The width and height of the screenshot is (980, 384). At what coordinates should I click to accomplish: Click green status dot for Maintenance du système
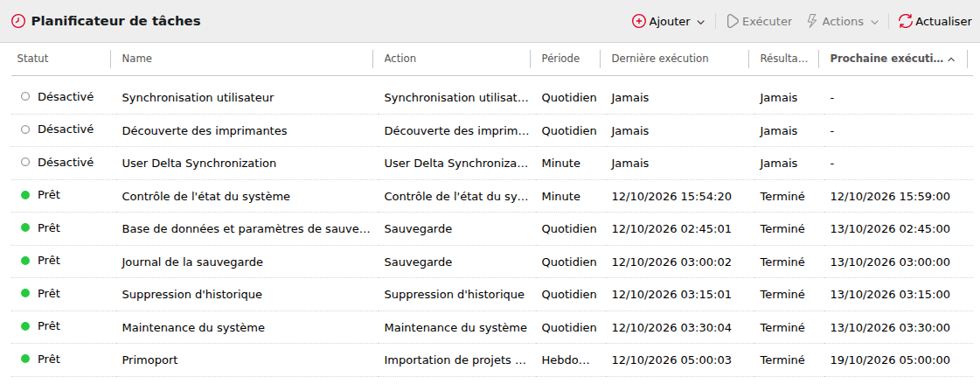point(25,326)
